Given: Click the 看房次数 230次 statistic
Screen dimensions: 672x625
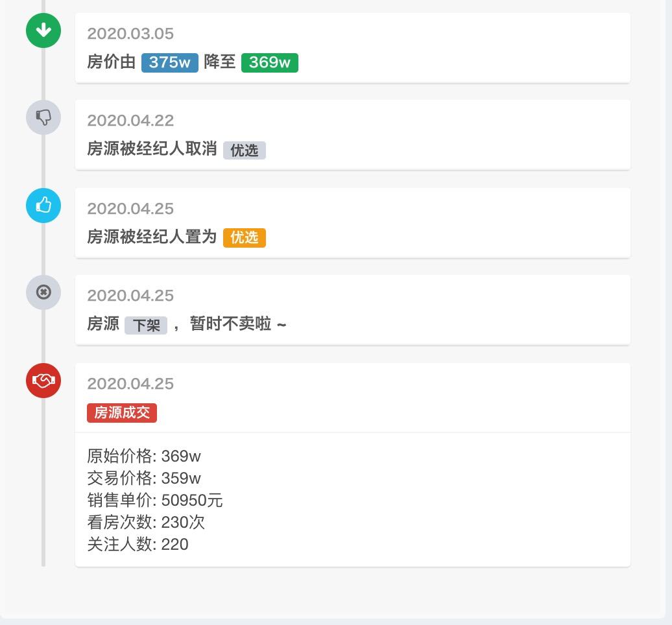Looking at the screenshot, I should click(145, 523).
